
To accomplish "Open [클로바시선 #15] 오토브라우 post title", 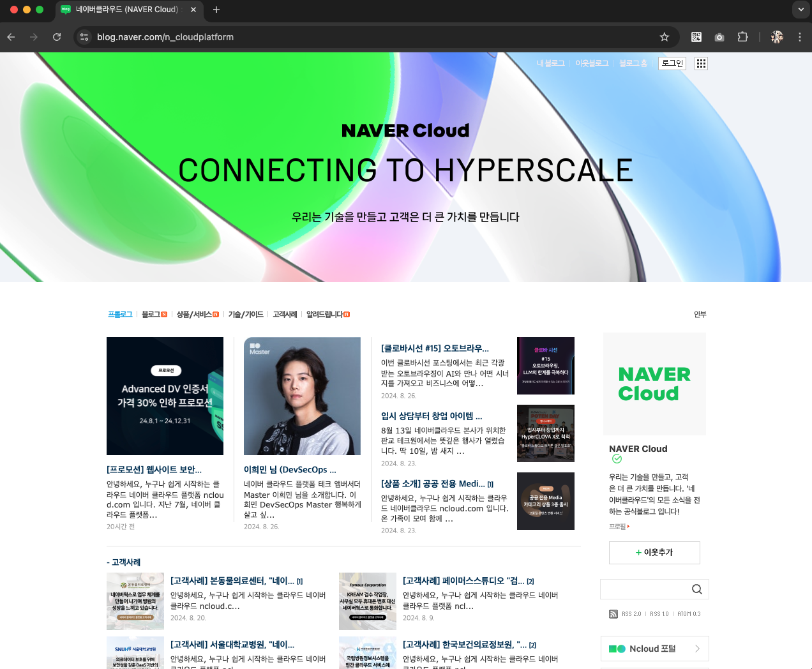I will 435,348.
